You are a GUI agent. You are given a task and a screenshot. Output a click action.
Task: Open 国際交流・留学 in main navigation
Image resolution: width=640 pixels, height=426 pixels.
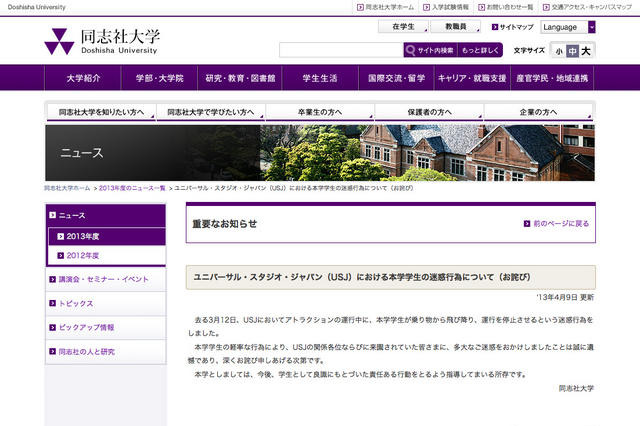(x=396, y=78)
